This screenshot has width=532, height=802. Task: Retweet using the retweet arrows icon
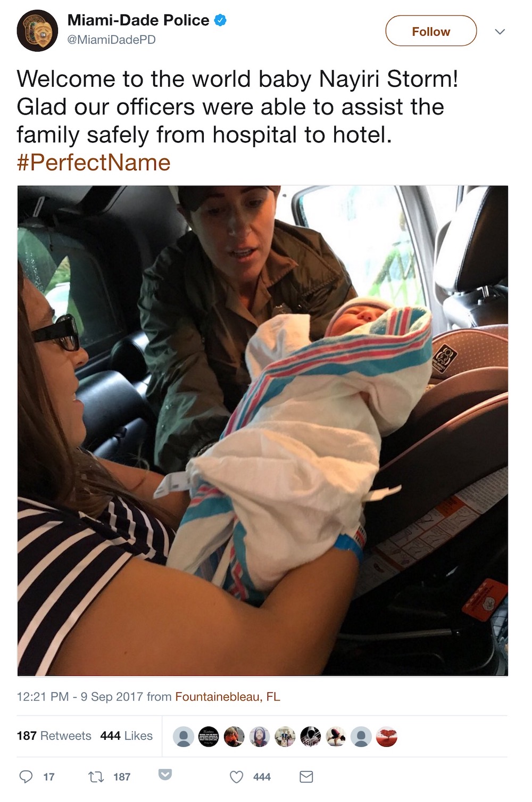[x=96, y=776]
